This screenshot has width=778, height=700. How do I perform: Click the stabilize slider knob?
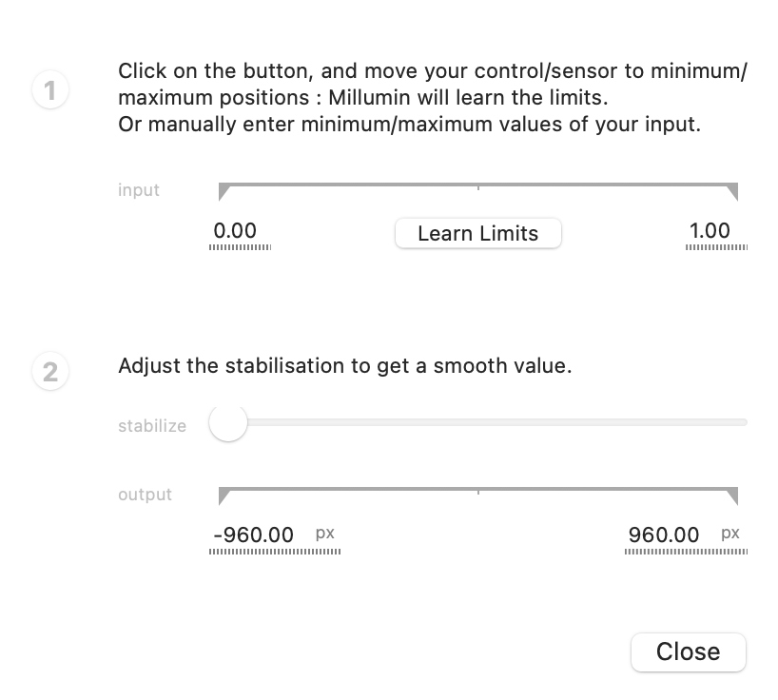[228, 422]
